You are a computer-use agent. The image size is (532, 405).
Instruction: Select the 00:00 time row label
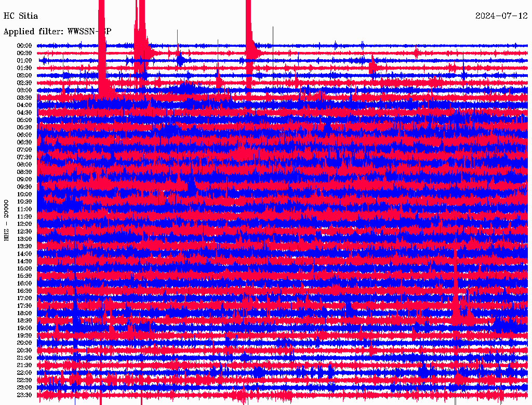tap(24, 46)
